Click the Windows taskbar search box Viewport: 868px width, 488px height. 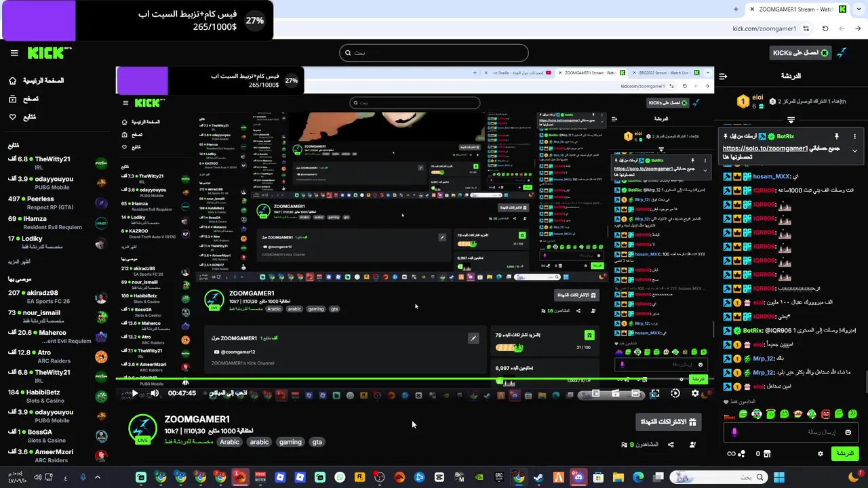click(x=719, y=477)
